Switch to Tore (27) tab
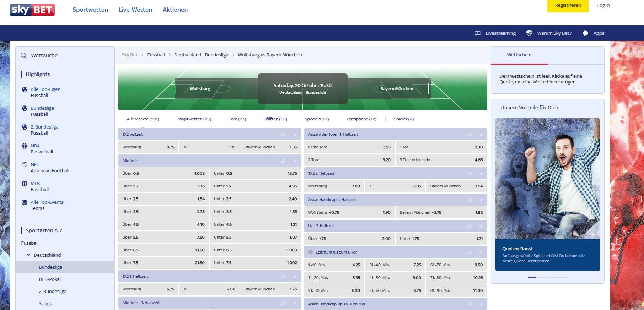Viewport: 644px width, 310px height. [x=237, y=119]
